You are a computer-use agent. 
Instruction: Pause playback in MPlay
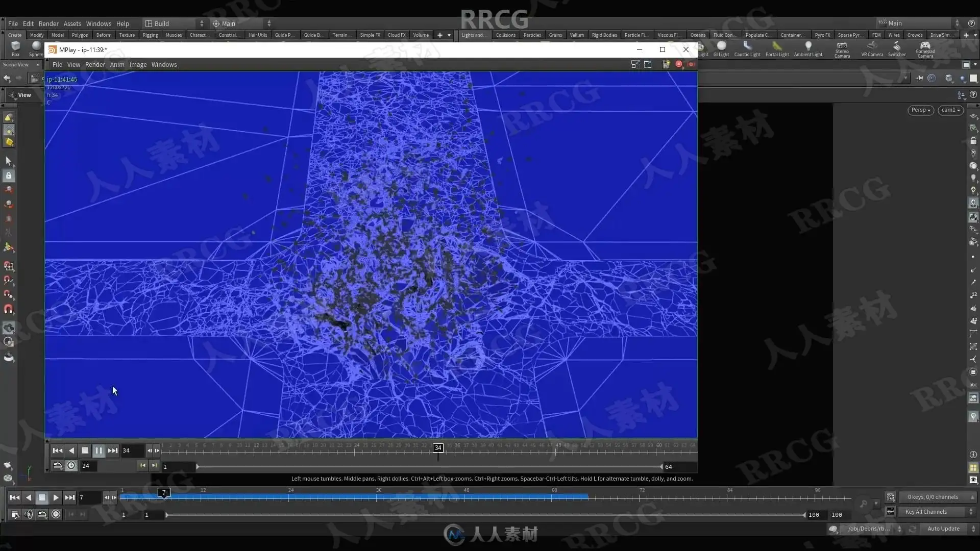[99, 450]
